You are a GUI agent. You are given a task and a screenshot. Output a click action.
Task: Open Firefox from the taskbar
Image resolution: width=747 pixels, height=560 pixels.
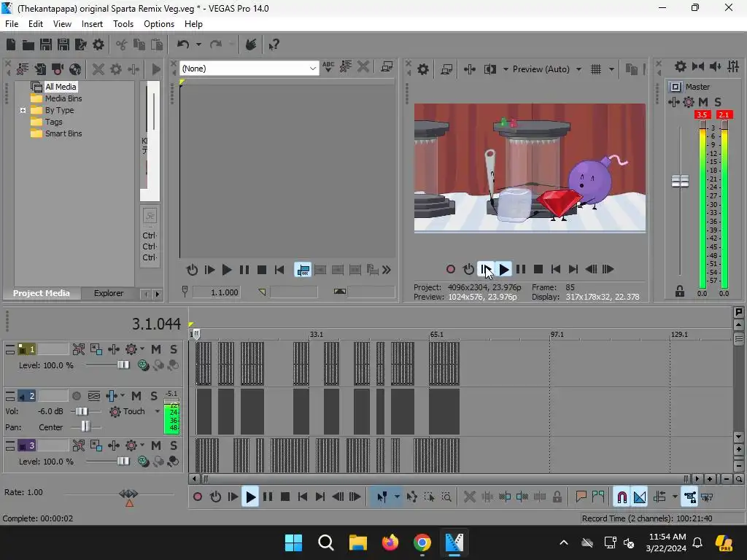390,542
